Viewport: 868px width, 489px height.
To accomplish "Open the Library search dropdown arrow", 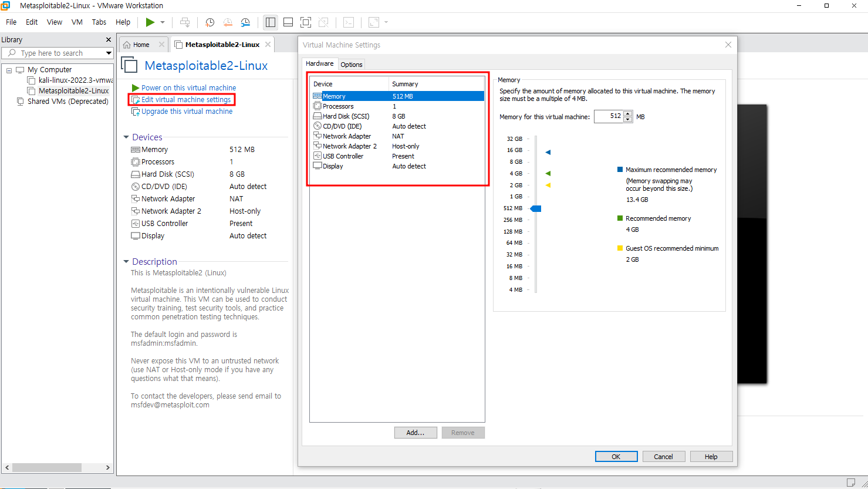I will 109,53.
